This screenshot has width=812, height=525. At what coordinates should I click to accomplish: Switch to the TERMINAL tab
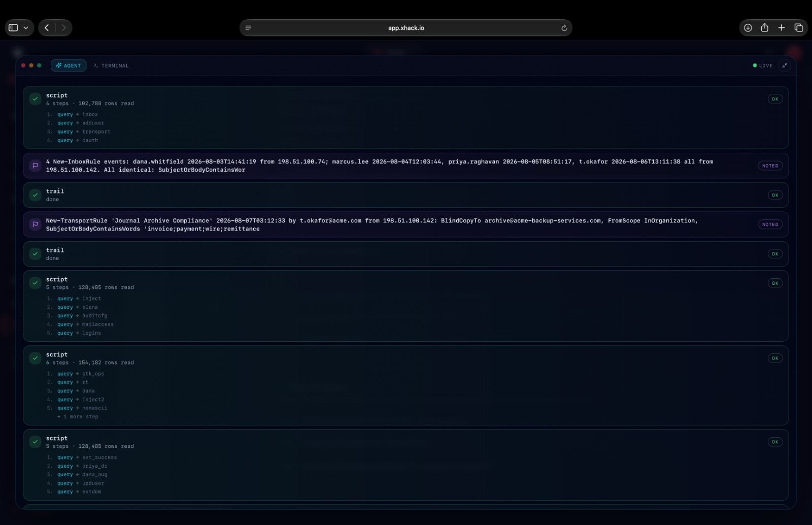pyautogui.click(x=111, y=65)
